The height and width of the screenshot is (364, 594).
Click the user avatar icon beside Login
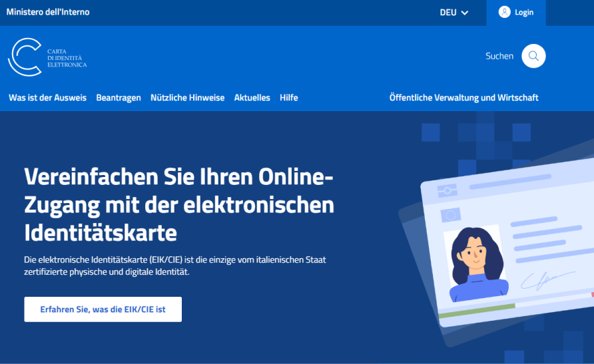(x=504, y=12)
